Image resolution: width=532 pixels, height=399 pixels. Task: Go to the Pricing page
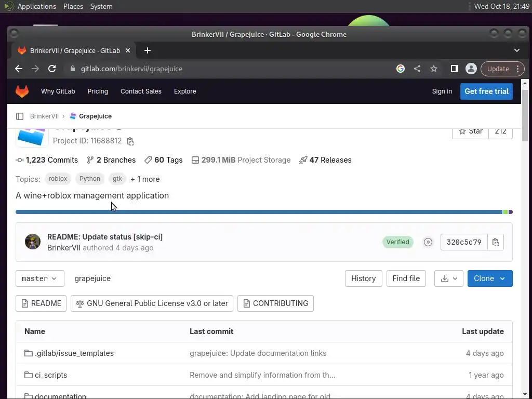(x=98, y=91)
